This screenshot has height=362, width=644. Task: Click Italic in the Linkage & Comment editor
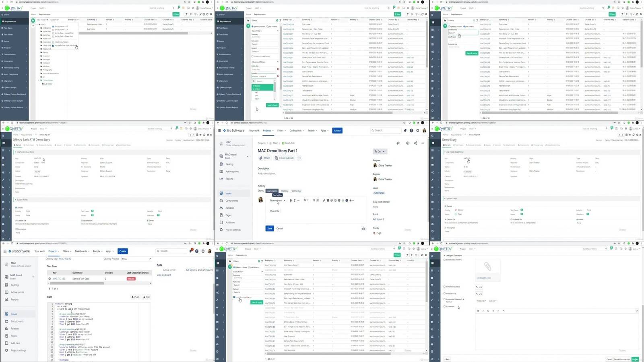483,311
